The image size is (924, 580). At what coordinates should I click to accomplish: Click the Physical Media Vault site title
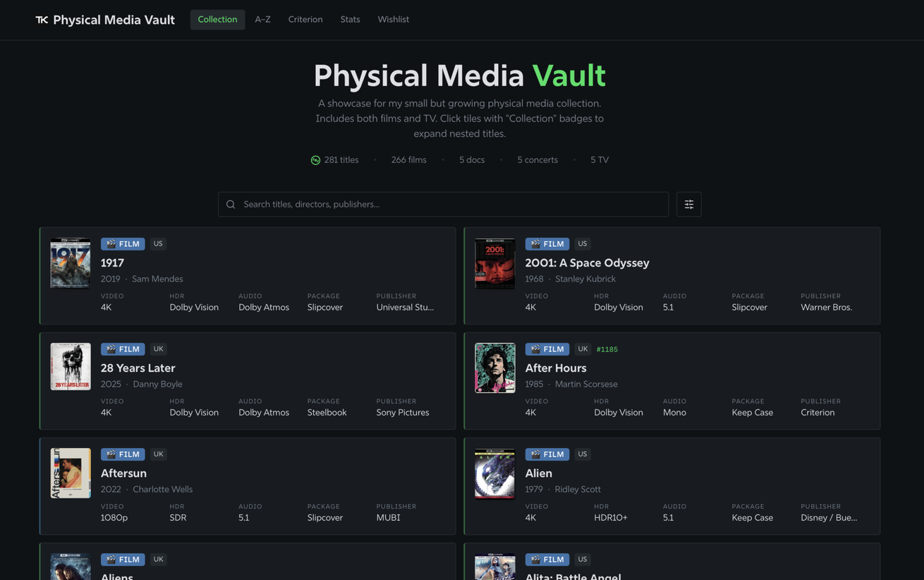click(114, 20)
